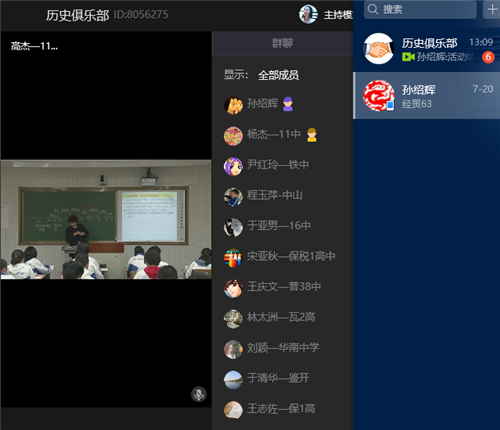Click the yellow member icon beside 杨杰—11中

pos(312,135)
